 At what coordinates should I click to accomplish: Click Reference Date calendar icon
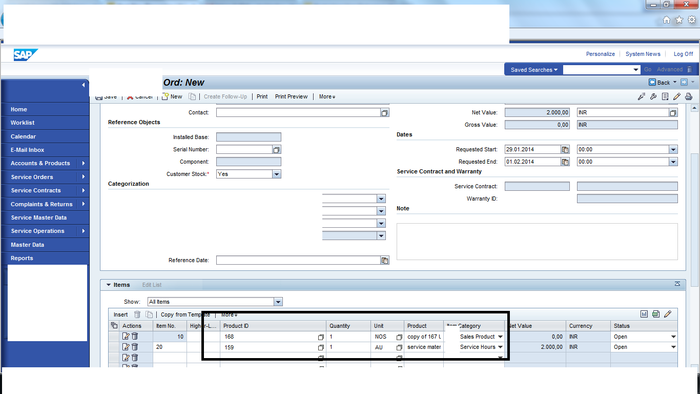(x=384, y=260)
